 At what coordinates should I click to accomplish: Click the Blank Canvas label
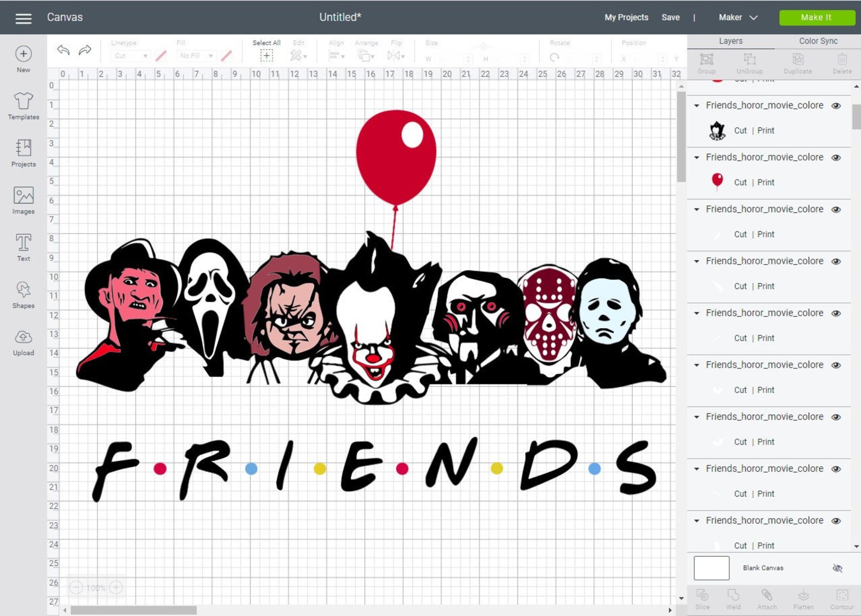point(763,568)
